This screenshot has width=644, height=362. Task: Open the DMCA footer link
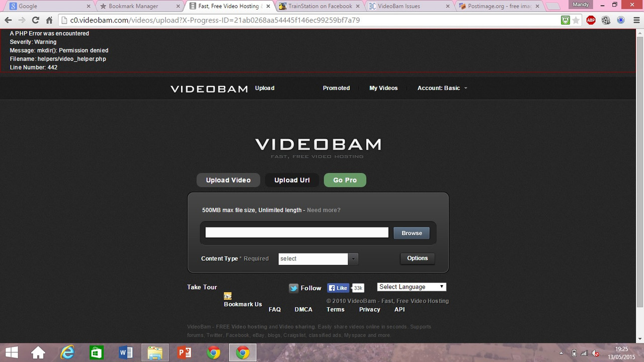303,309
